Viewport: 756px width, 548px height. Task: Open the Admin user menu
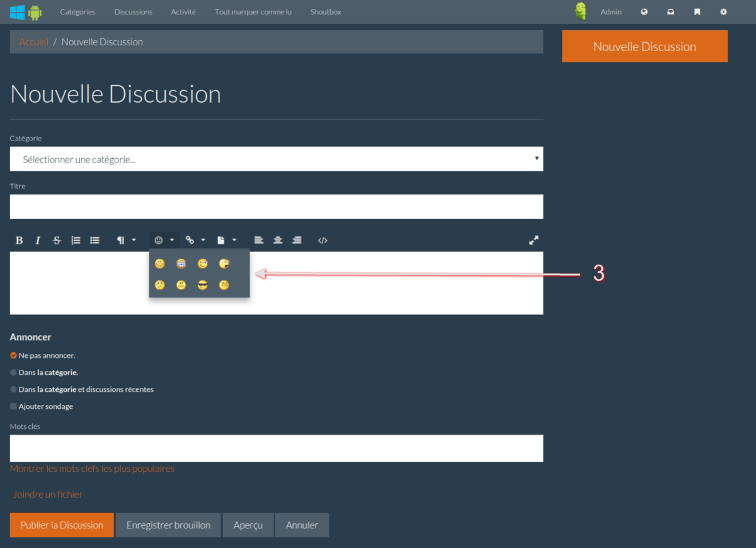[x=611, y=12]
